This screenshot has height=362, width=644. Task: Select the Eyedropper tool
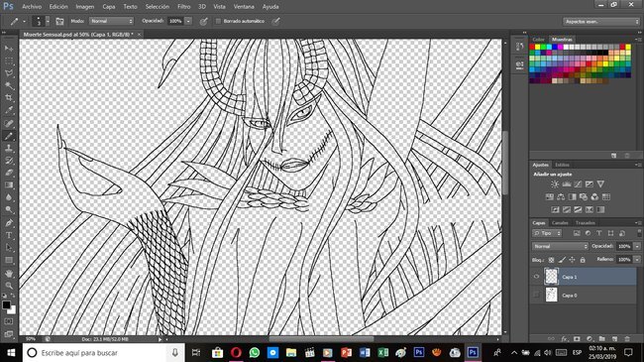click(9, 110)
